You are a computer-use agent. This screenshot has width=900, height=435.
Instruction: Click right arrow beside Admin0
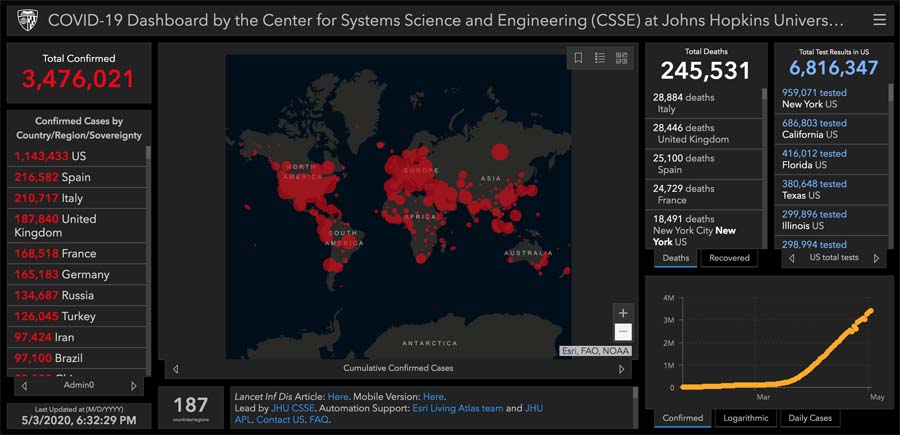[134, 386]
